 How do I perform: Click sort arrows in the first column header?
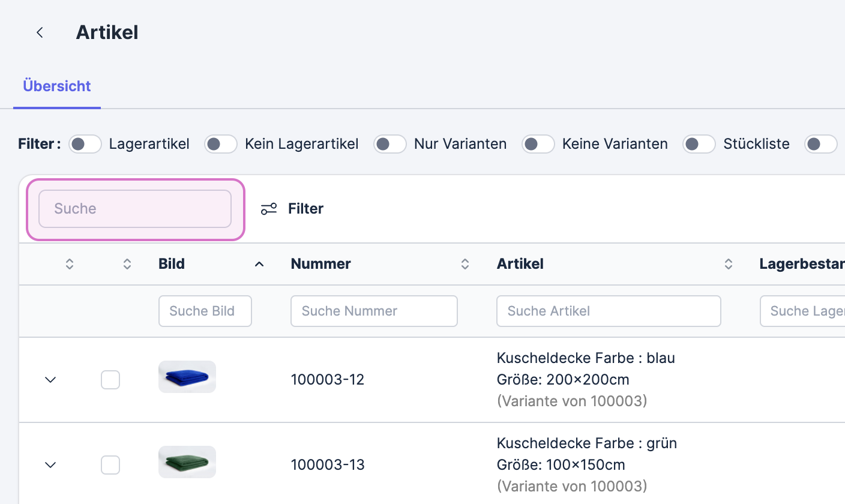pos(70,264)
